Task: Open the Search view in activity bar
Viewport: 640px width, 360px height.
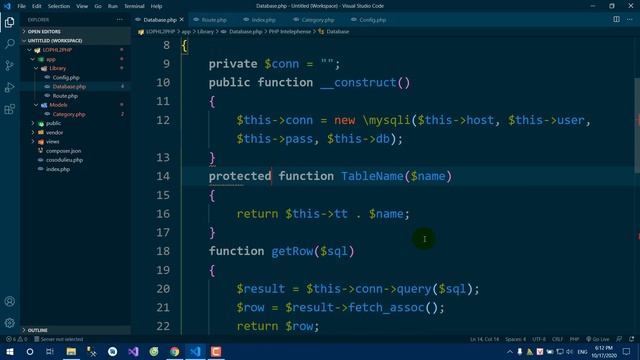Action: point(9,44)
